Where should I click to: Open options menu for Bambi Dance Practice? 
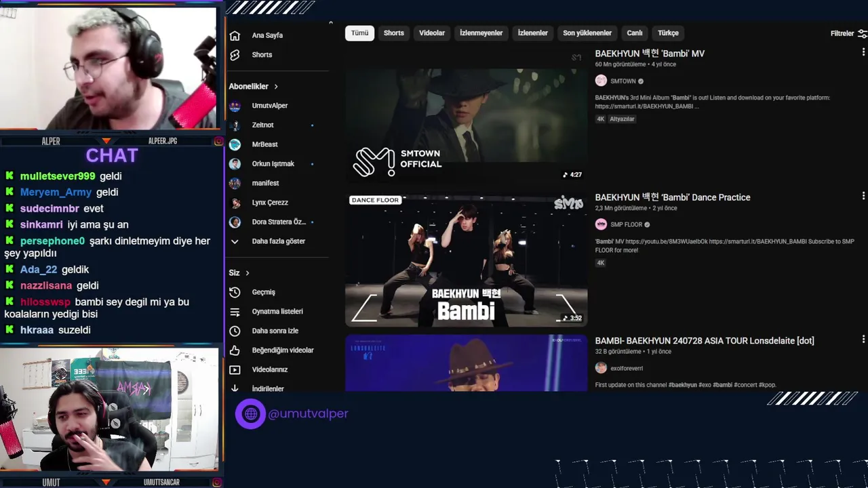pyautogui.click(x=863, y=196)
